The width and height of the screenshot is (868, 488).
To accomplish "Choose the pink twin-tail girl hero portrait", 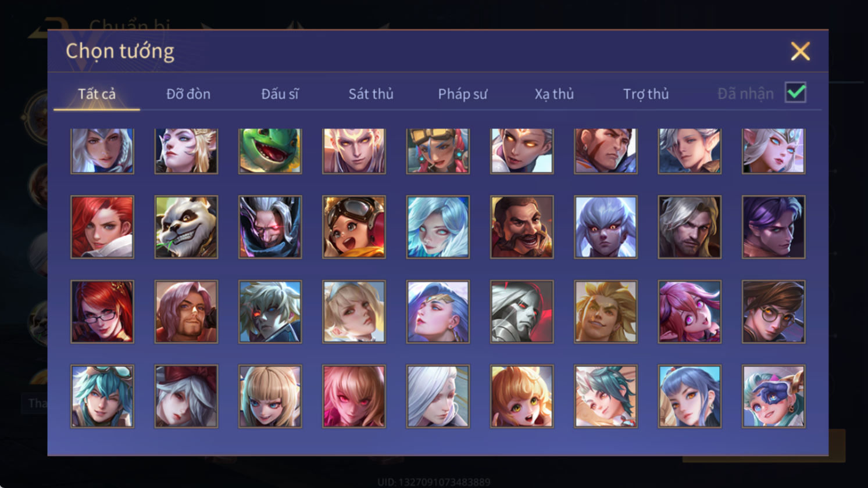I will coord(690,312).
